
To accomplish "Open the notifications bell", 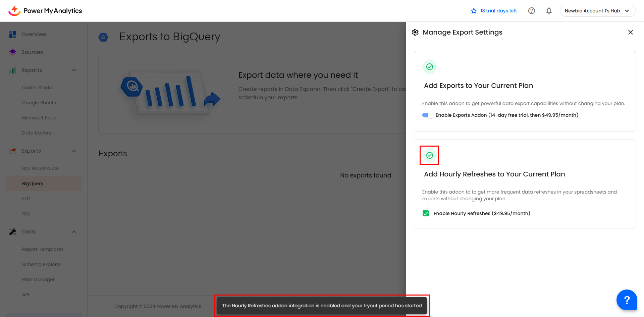I will click(x=549, y=11).
